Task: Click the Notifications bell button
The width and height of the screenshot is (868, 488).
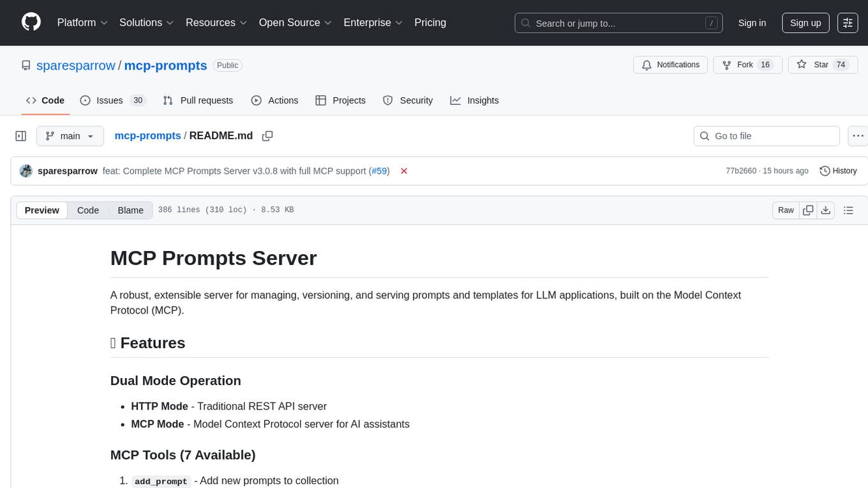Action: pos(671,65)
